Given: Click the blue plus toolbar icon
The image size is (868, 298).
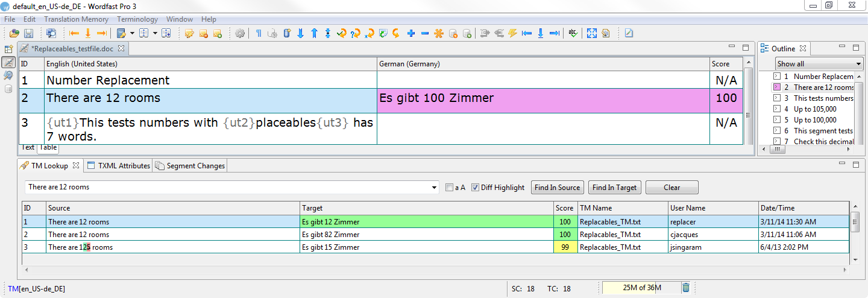Looking at the screenshot, I should [x=411, y=33].
